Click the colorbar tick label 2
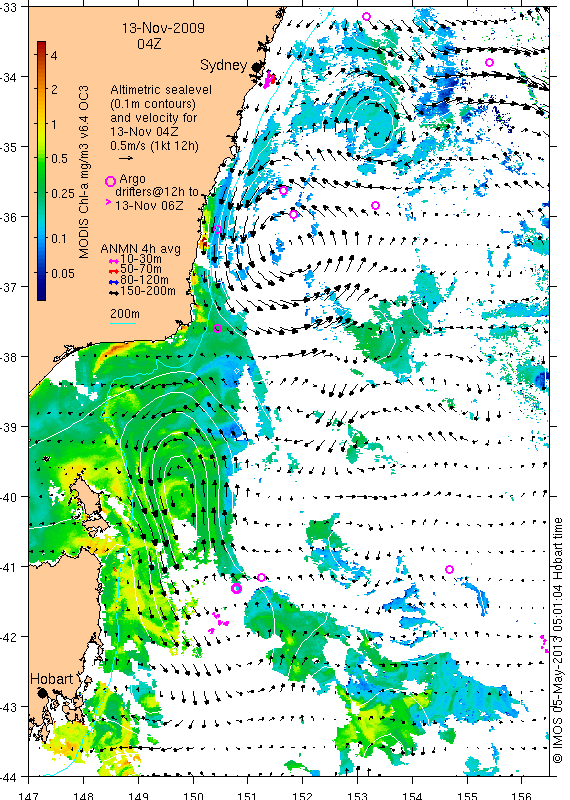The height and width of the screenshot is (800, 570). click(54, 89)
